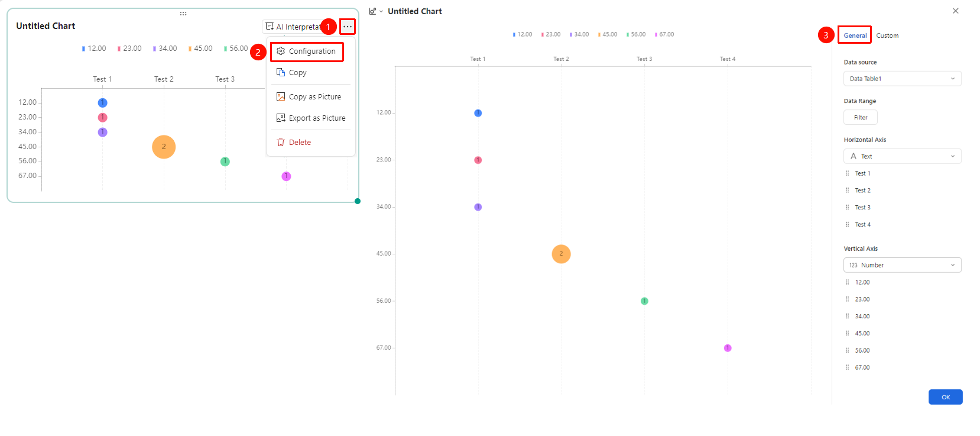Click the drag grip beside 12.00 in Vertical Axis
Image resolution: width=980 pixels, height=436 pixels.
click(847, 282)
